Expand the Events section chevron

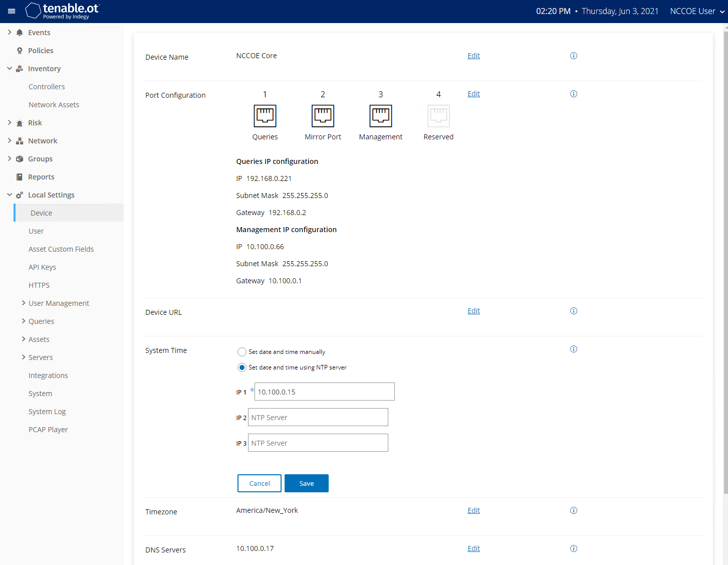(10, 32)
